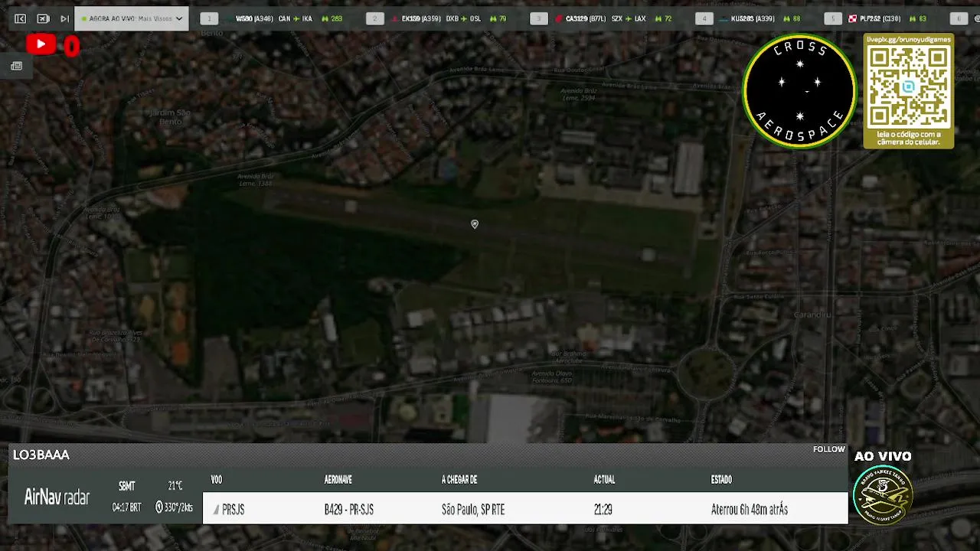This screenshot has width=980, height=551.
Task: Select flight PRSJS in the arrivals row
Action: 233,510
